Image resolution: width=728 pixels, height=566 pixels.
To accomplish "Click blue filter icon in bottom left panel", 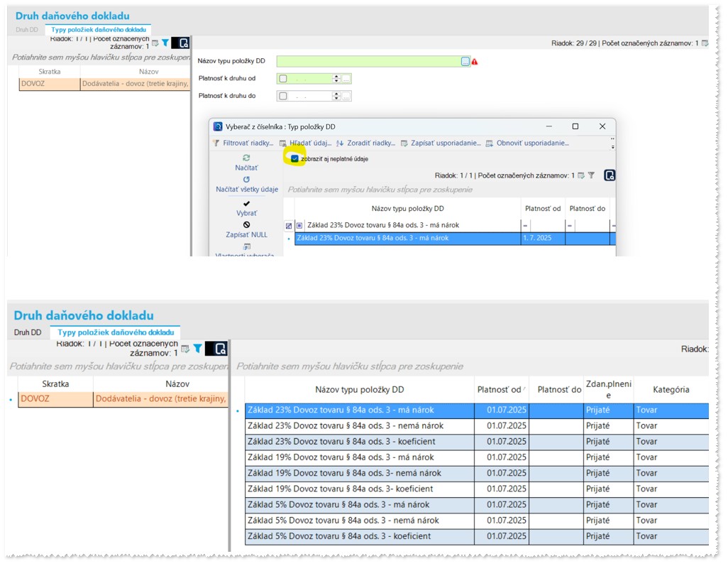I will click(x=198, y=349).
